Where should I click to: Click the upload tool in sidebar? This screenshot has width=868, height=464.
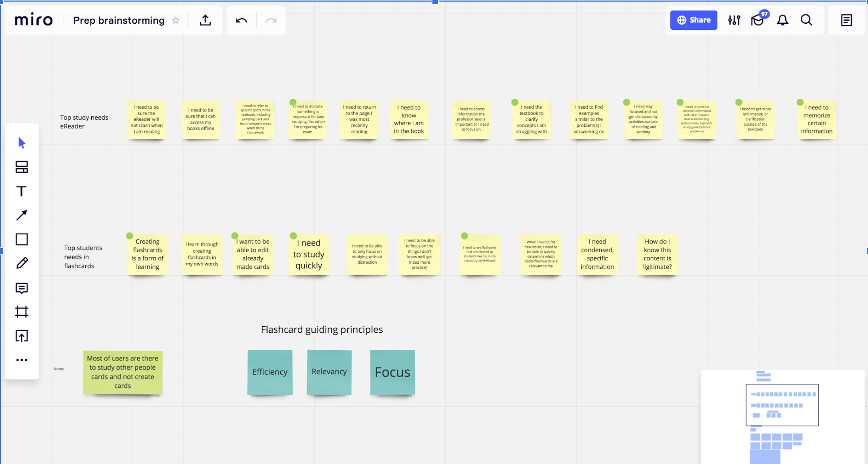(22, 336)
